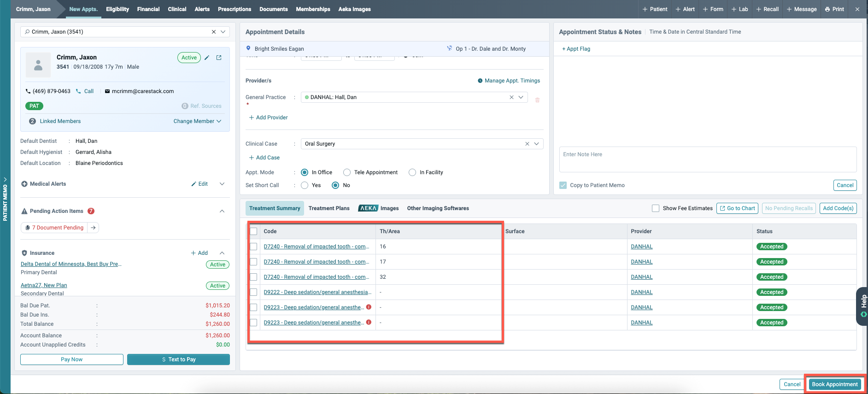Collapse the Insurance section
The width and height of the screenshot is (868, 394).
[222, 253]
